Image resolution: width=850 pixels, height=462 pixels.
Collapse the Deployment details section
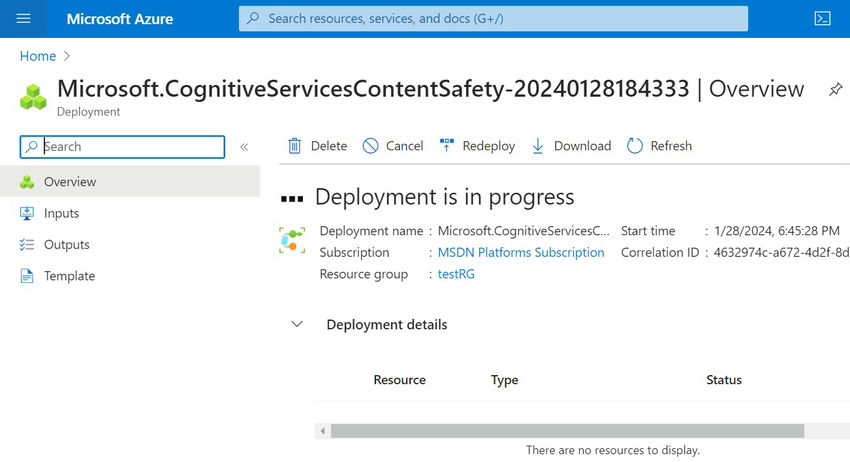tap(296, 324)
